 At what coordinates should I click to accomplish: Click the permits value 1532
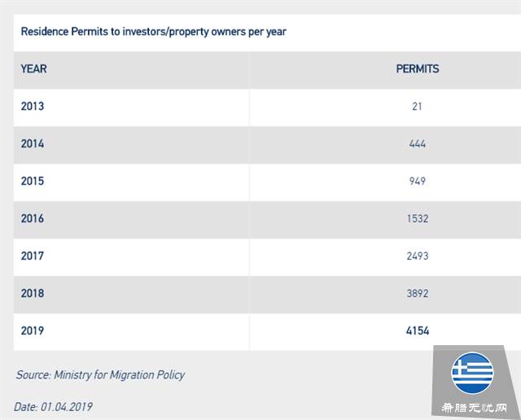(418, 219)
